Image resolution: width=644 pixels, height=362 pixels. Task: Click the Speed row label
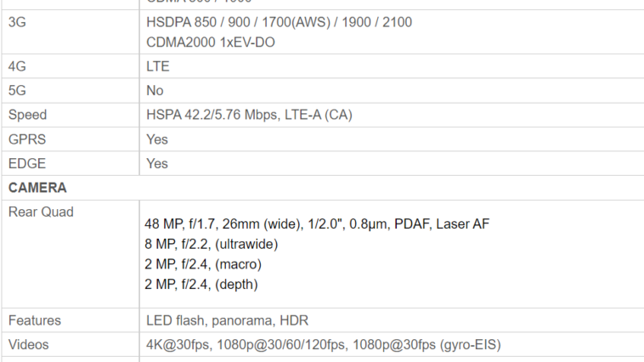coord(27,115)
